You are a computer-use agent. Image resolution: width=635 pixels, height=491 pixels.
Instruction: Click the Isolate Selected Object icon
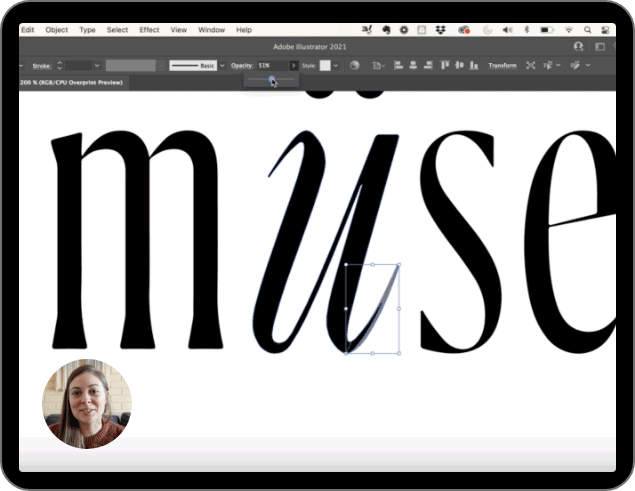531,65
